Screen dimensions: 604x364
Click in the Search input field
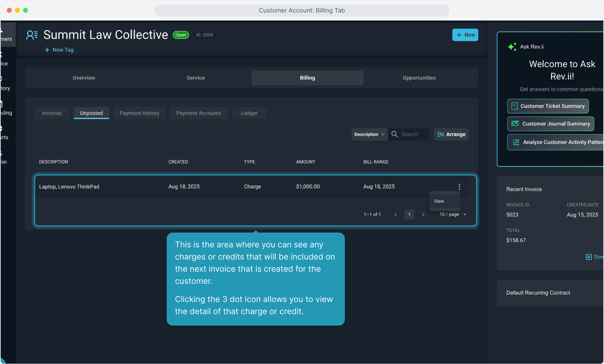click(413, 134)
